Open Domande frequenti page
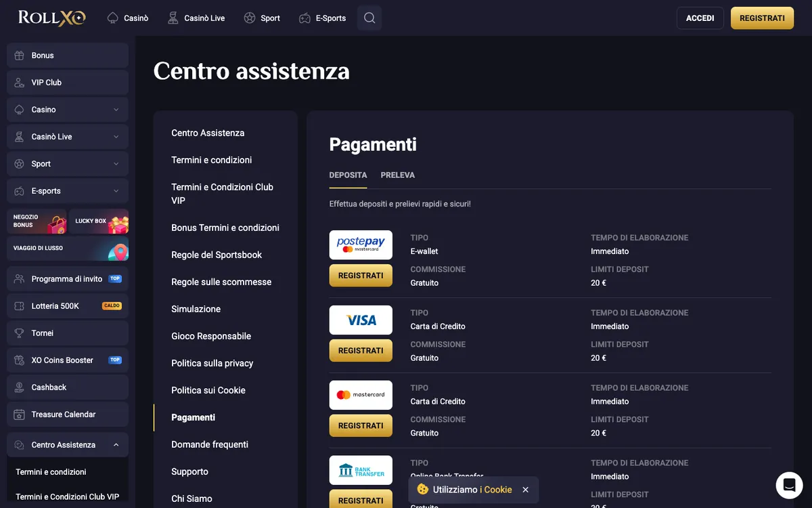The width and height of the screenshot is (812, 508). (x=210, y=444)
